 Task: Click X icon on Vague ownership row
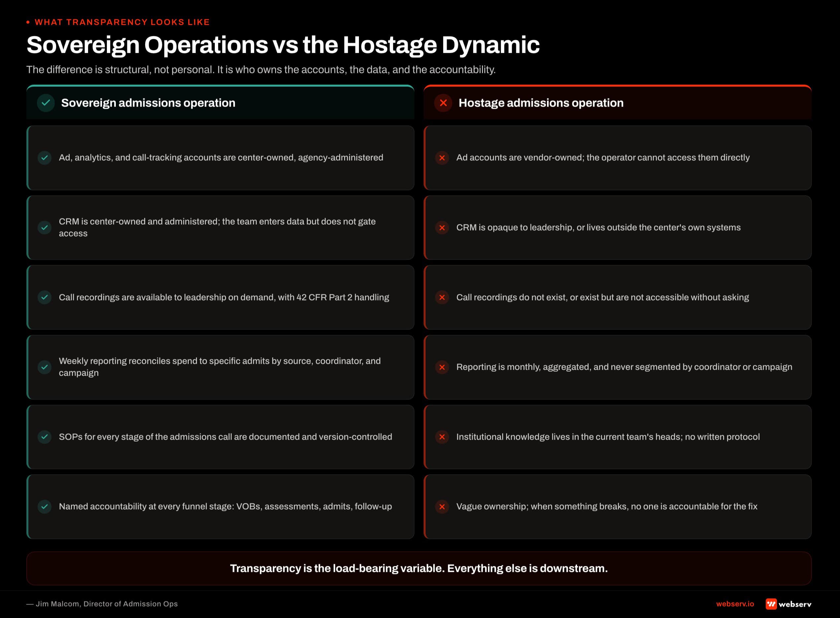(x=442, y=507)
